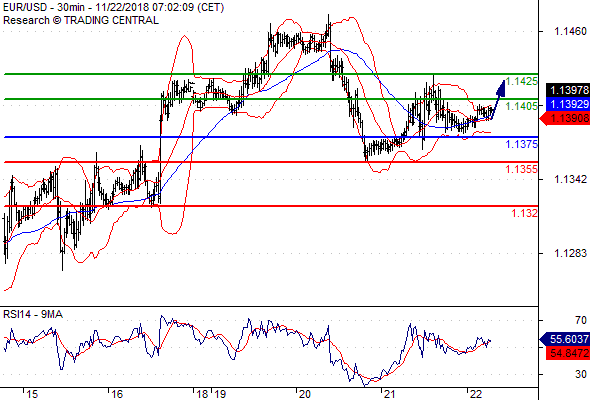Select the date marker 18 on time axis

(202, 394)
